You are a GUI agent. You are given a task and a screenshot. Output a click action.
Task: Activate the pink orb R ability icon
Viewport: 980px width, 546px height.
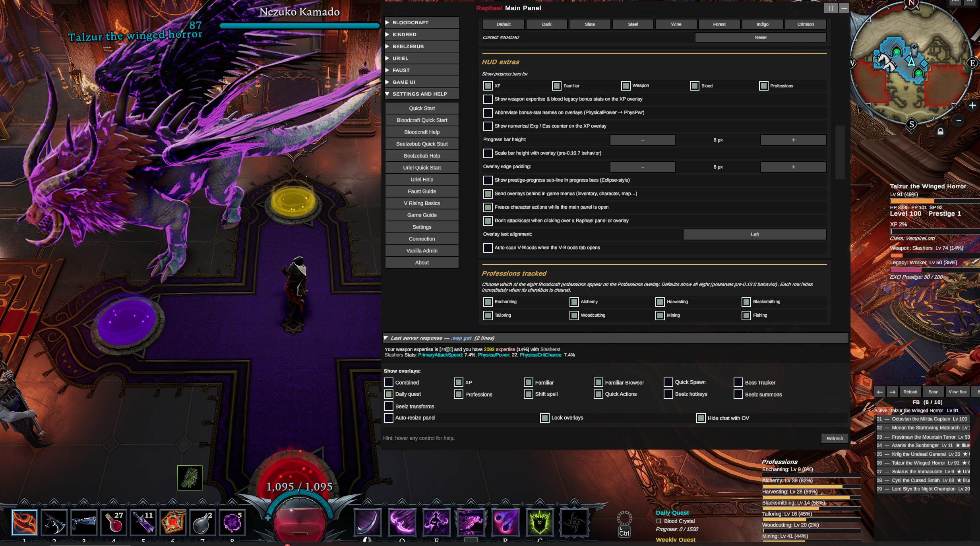505,522
